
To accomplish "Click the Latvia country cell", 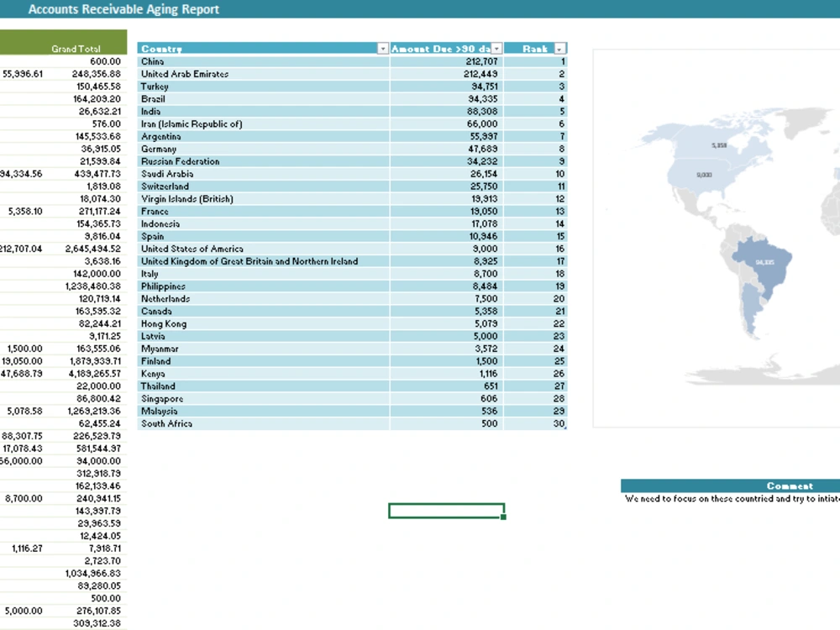I will tap(263, 337).
